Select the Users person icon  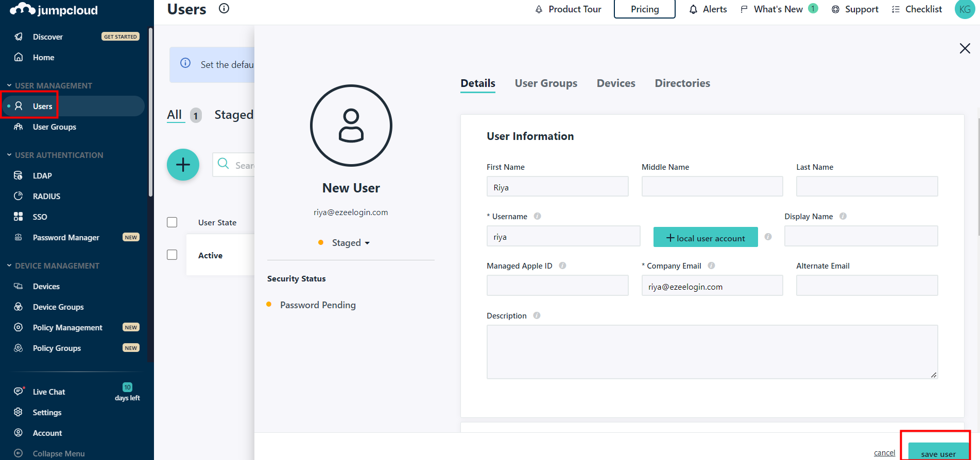pos(19,106)
